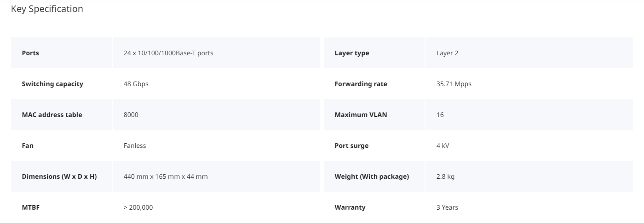Viewport: 644px width, 223px height.
Task: Click the Layer 2 value
Action: tap(447, 53)
